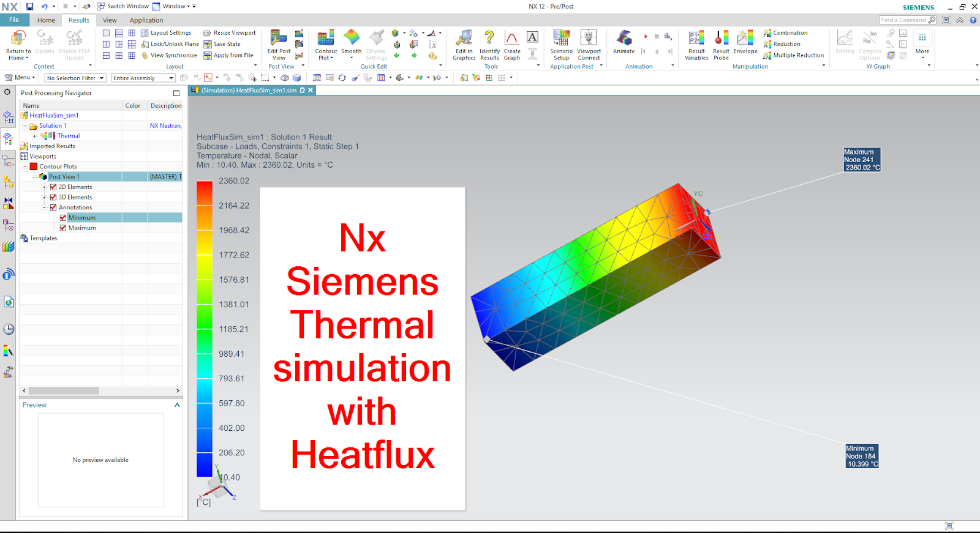Open Combination manipulation
This screenshot has width=980, height=533.
(785, 33)
